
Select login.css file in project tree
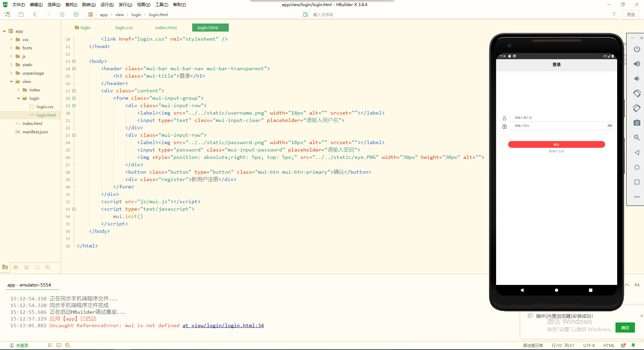coord(45,106)
